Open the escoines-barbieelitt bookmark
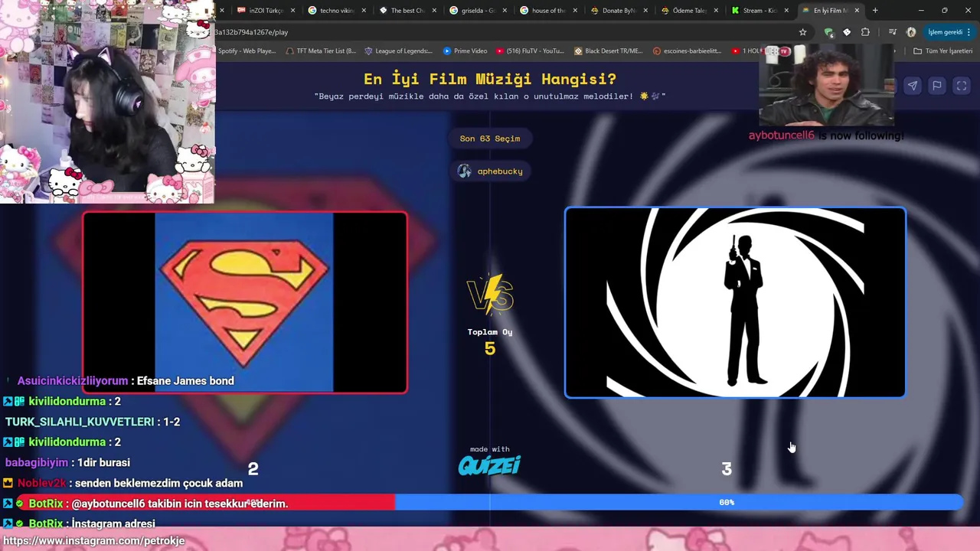 click(x=687, y=51)
